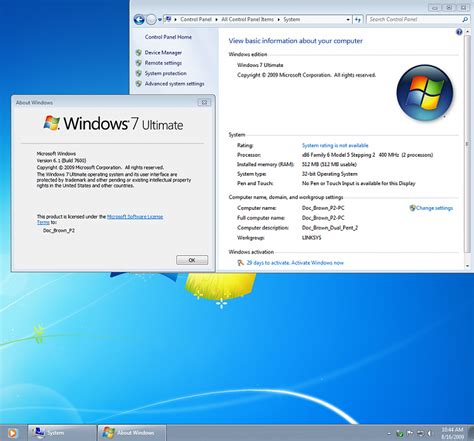The image size is (474, 441).
Task: Click the search magnifier in Control Panel
Action: tap(465, 20)
